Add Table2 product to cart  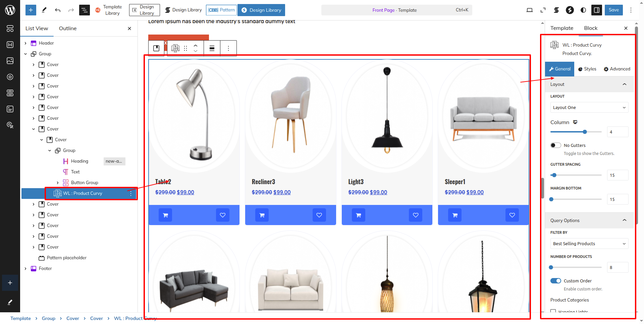(x=165, y=215)
